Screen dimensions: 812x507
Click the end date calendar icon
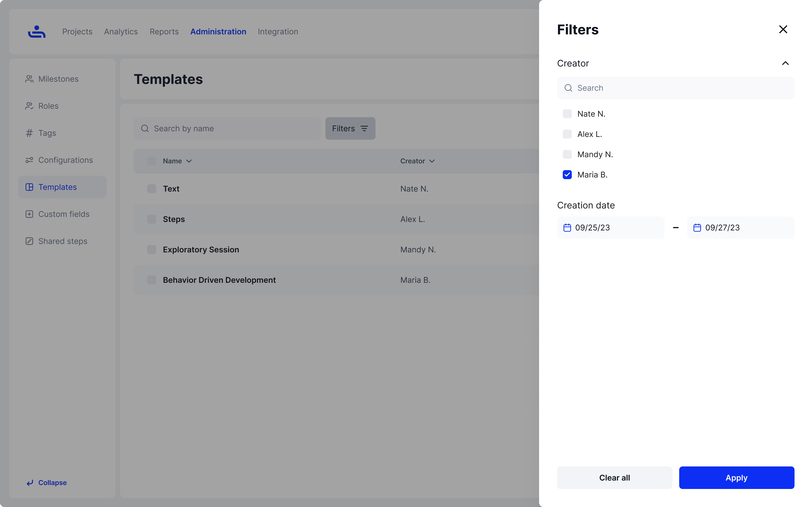coord(697,228)
